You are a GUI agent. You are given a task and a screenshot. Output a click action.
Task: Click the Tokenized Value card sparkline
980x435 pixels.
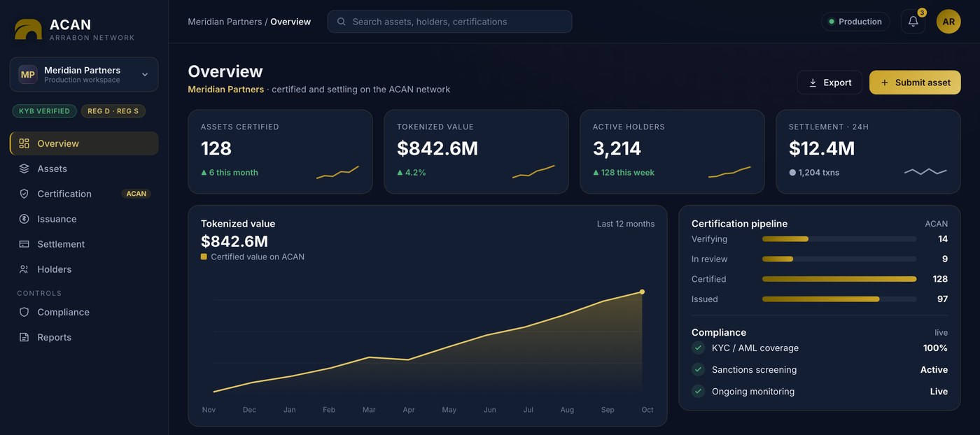[x=533, y=172]
